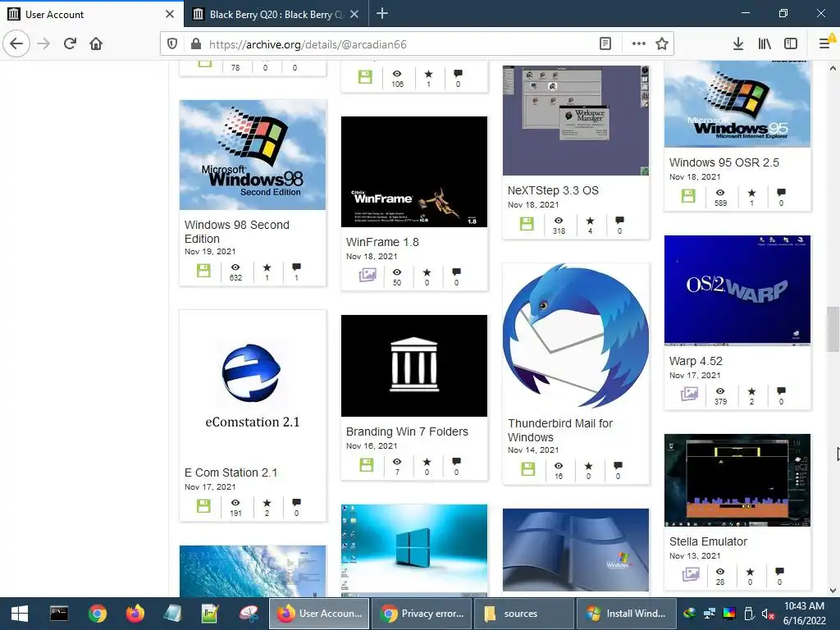The width and height of the screenshot is (840, 630).
Task: Toggle reader view in address bar
Action: 605,44
